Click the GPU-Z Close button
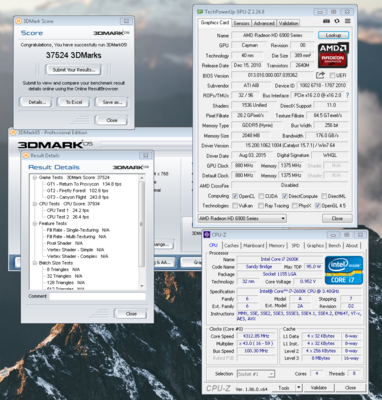The width and height of the screenshot is (382, 400). tap(337, 218)
